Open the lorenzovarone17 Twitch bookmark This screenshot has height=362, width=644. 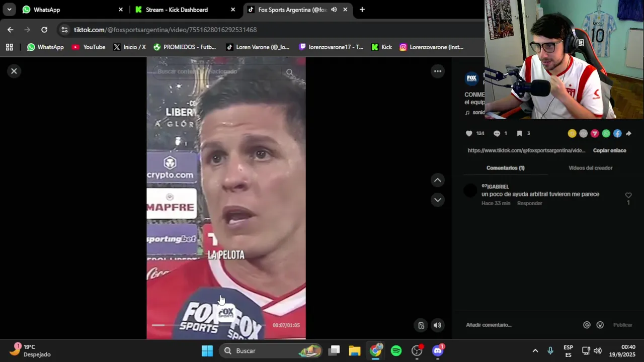click(331, 47)
